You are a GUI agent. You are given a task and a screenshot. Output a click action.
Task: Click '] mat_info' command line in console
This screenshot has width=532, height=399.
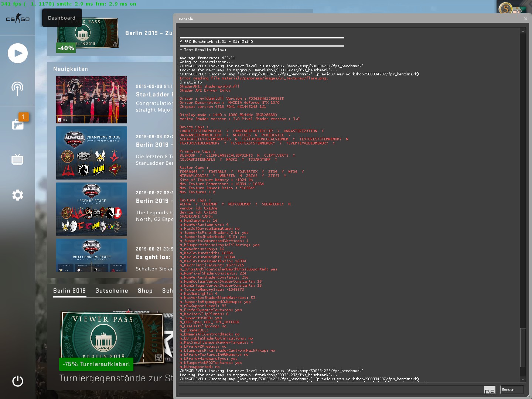coord(191,82)
